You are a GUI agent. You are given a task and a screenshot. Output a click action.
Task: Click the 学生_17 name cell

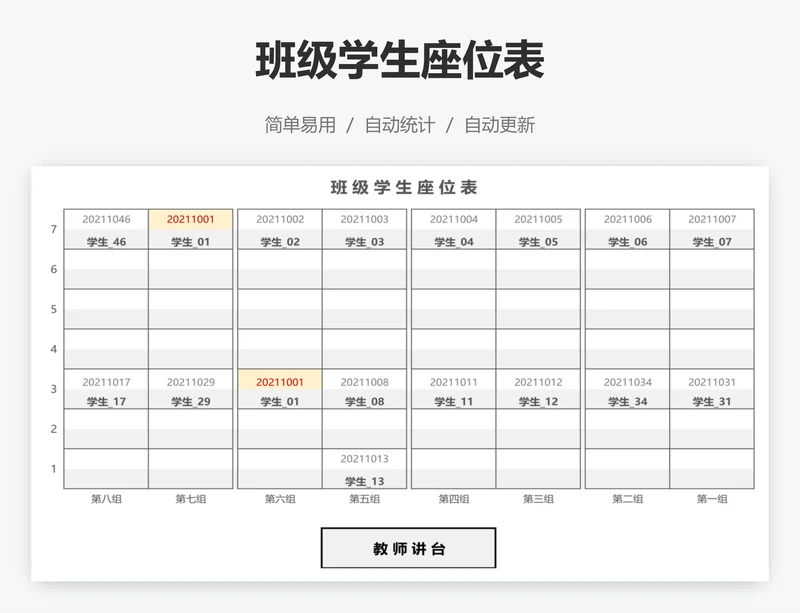(106, 399)
